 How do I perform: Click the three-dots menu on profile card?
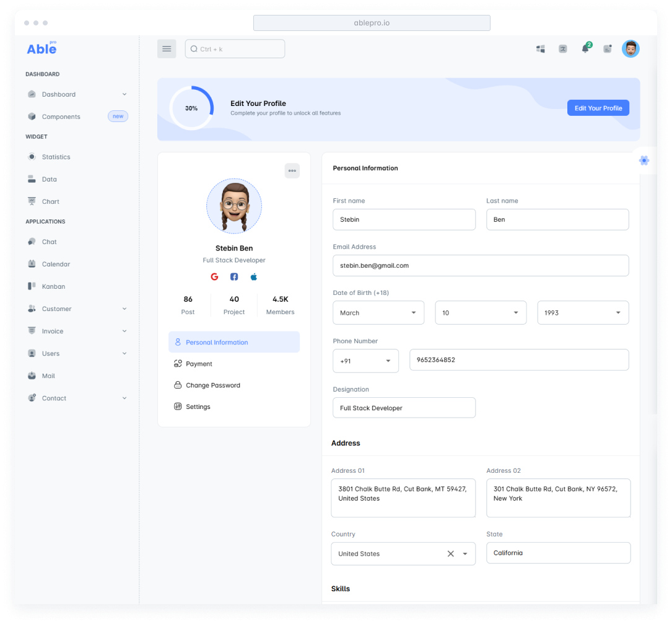[x=292, y=171]
